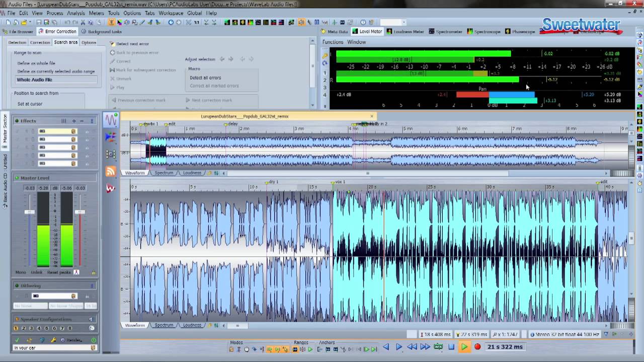644x362 pixels.
Task: Click the fast rewind double-arrow button
Action: pos(412,346)
